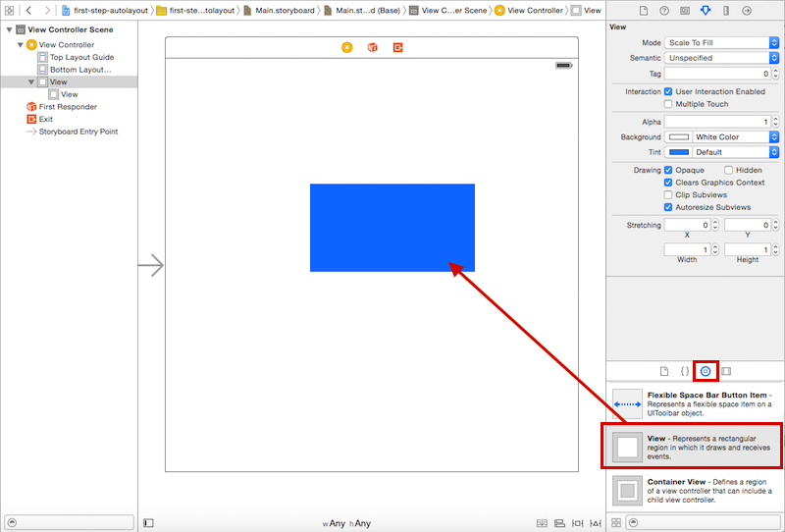Toggle Autoresize Subviews checkbox

(x=668, y=207)
